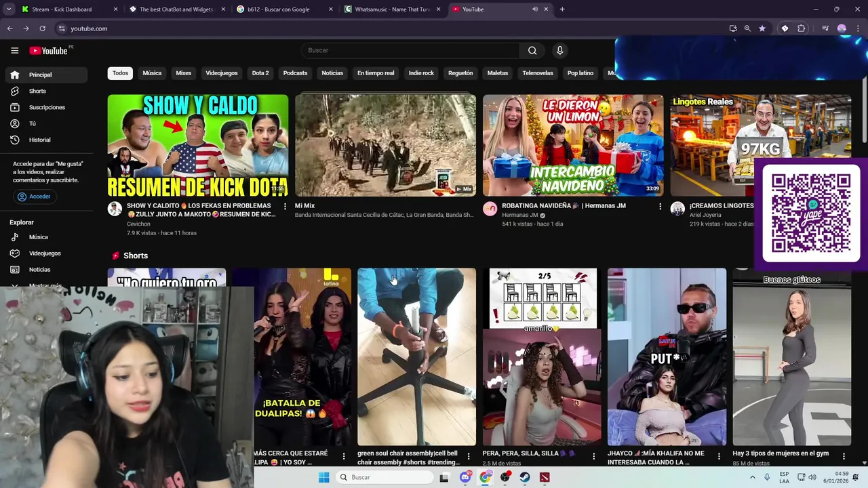Image resolution: width=868 pixels, height=488 pixels.
Task: Select the Todos filter chip
Action: click(120, 73)
